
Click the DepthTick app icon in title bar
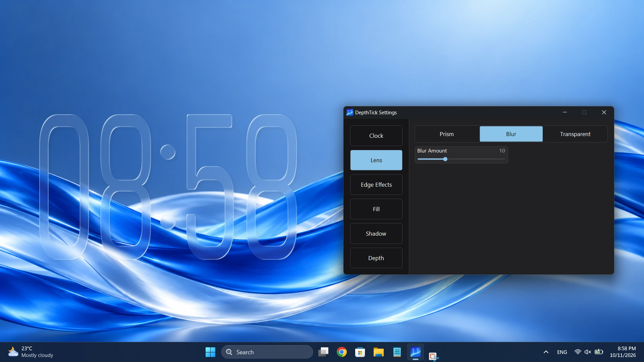(350, 112)
